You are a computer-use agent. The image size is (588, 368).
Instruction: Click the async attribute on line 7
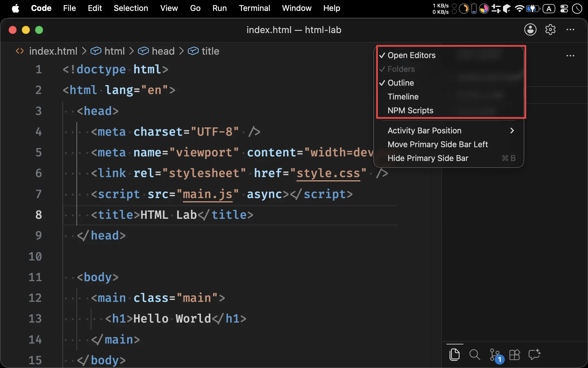click(264, 194)
